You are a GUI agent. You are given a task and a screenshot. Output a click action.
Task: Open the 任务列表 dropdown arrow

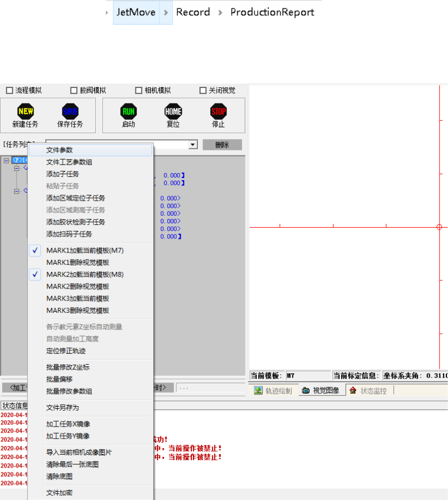[192, 145]
